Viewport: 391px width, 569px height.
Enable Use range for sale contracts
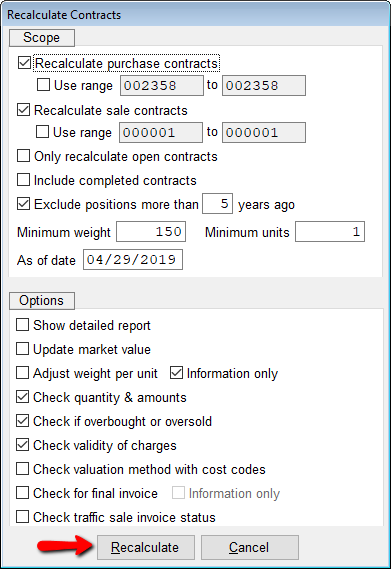42,132
